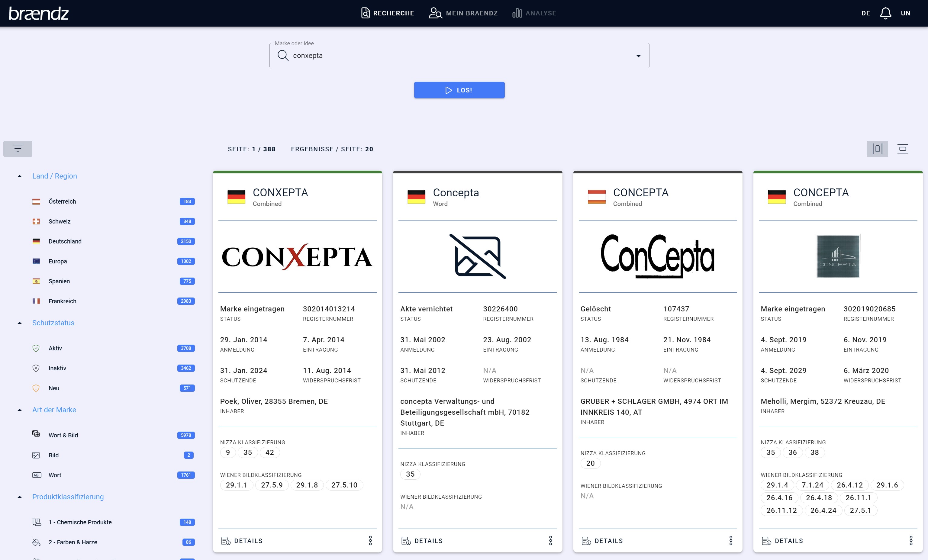Click the missing-image placeholder on Concepta card
This screenshot has width=928, height=560.
tap(478, 256)
